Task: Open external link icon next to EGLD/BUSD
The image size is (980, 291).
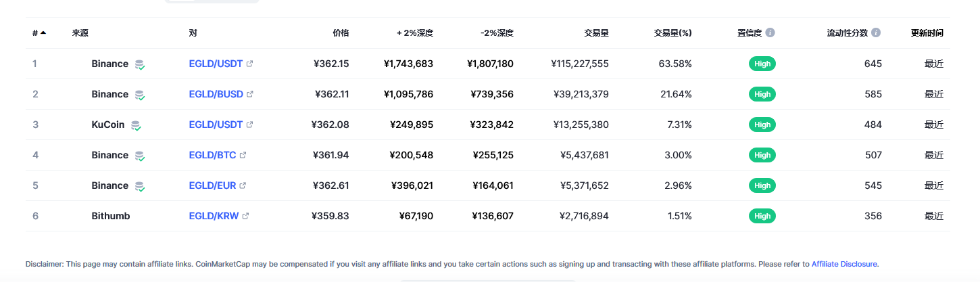Action: (x=250, y=94)
